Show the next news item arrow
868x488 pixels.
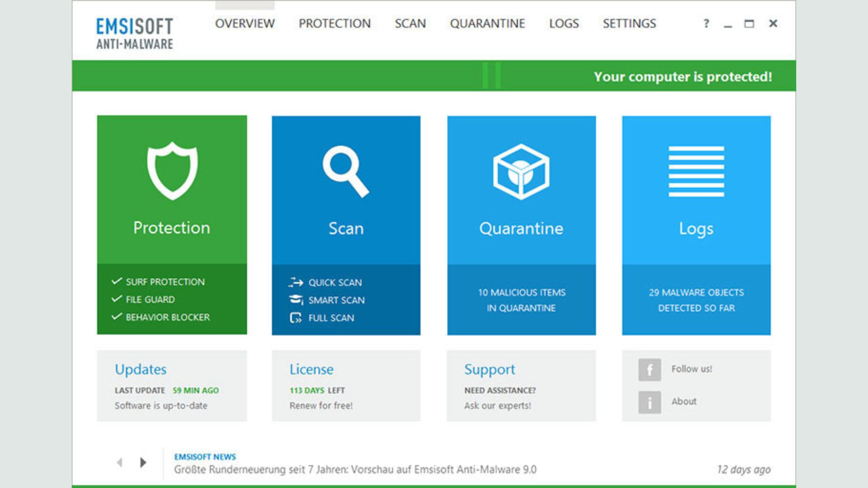pyautogui.click(x=143, y=462)
